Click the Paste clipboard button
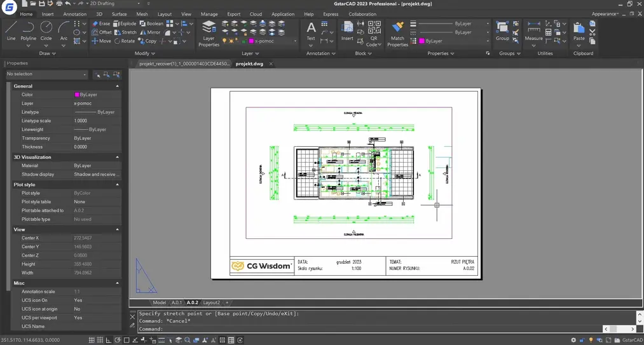Viewport: 644px width, 345px height. [x=579, y=31]
